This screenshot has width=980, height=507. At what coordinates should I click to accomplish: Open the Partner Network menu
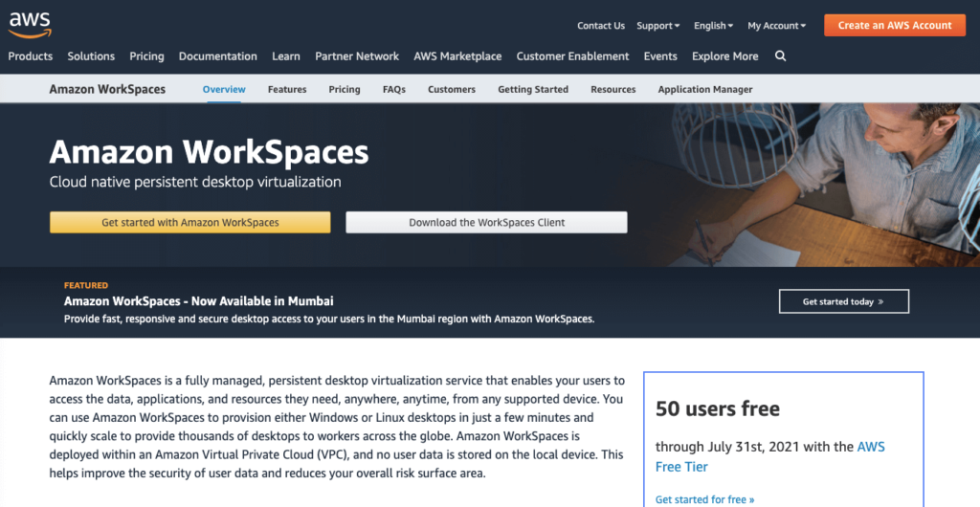point(357,56)
